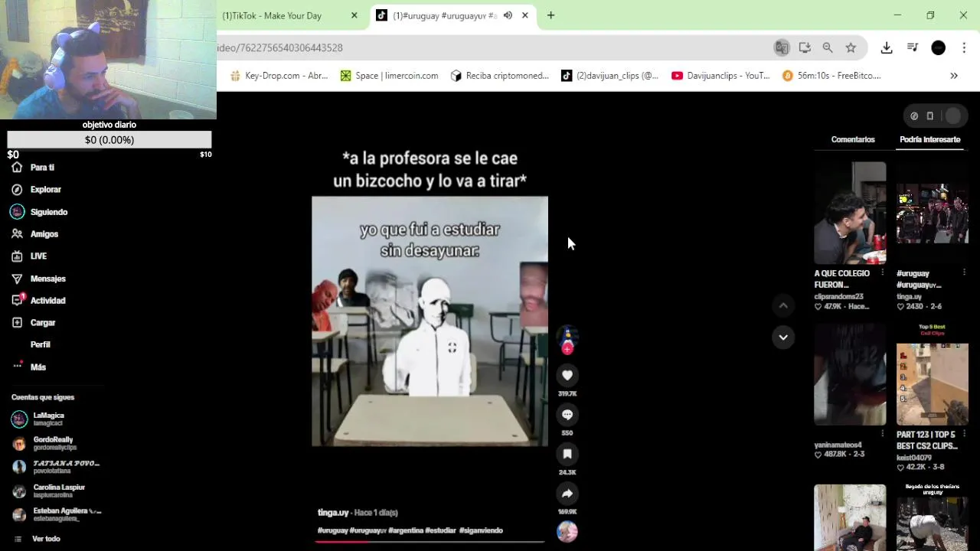Open Key-Drop.com bookmark
Viewport: 980px width, 551px height.
pos(279,76)
